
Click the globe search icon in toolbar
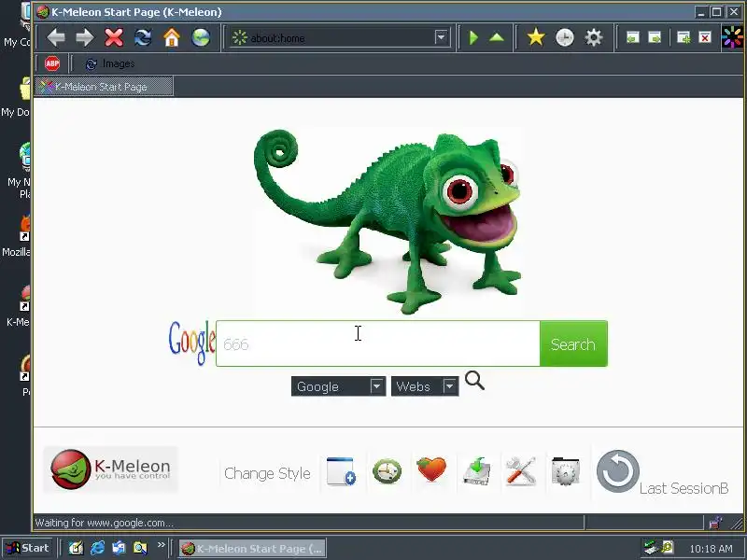pos(201,37)
